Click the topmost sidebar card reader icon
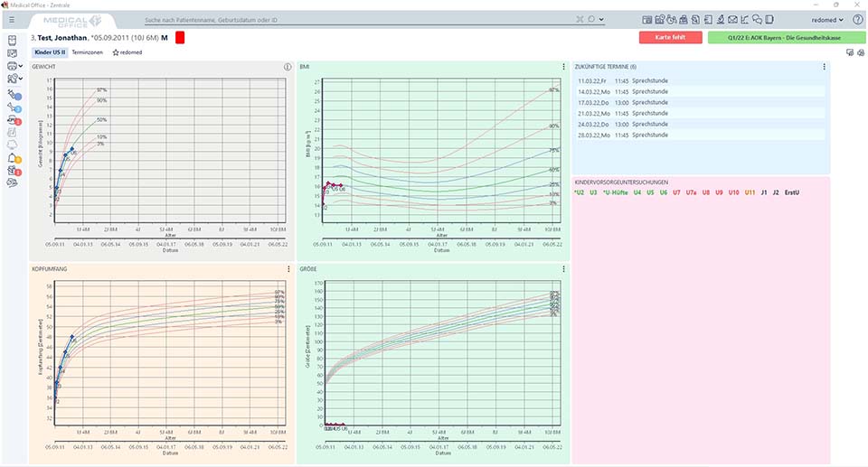The image size is (868, 467). point(12,41)
